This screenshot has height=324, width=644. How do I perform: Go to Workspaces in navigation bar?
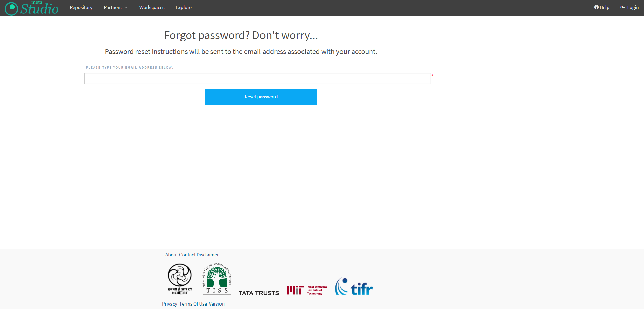tap(152, 7)
